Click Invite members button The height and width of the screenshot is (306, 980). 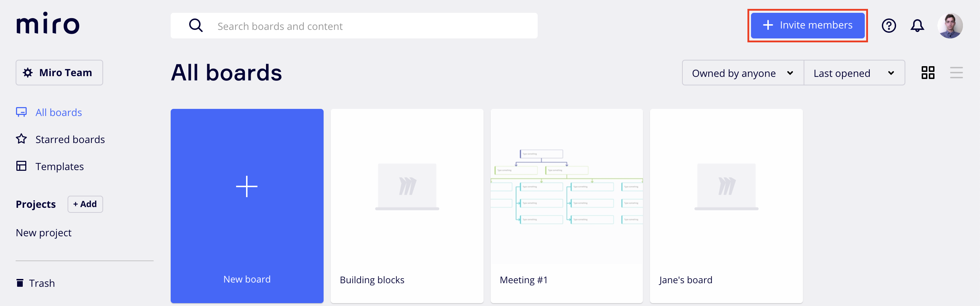[x=807, y=26]
